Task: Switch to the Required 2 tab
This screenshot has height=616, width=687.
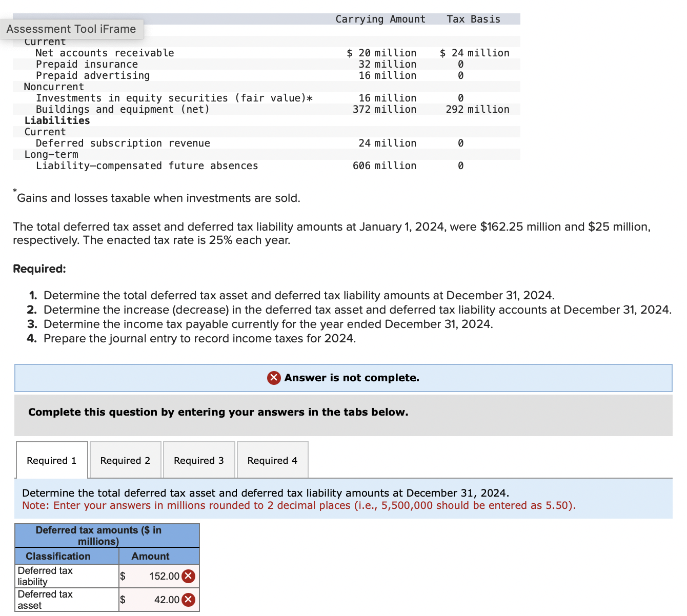Action: [x=125, y=460]
